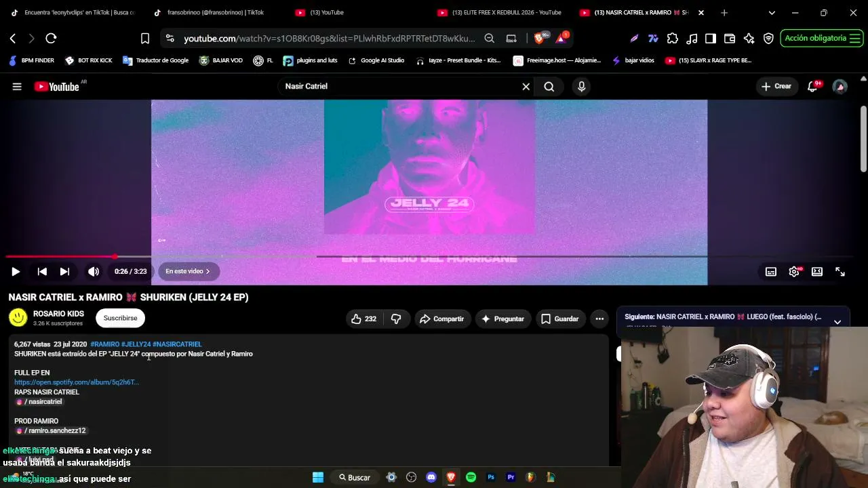Dislike the video with thumbs down
The width and height of the screenshot is (868, 488).
click(x=396, y=319)
